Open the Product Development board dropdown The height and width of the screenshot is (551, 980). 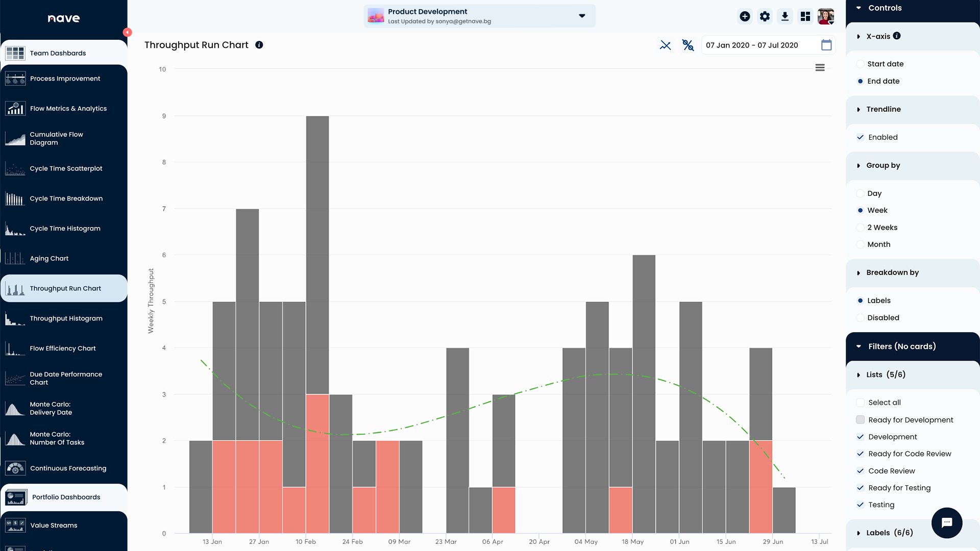click(581, 16)
